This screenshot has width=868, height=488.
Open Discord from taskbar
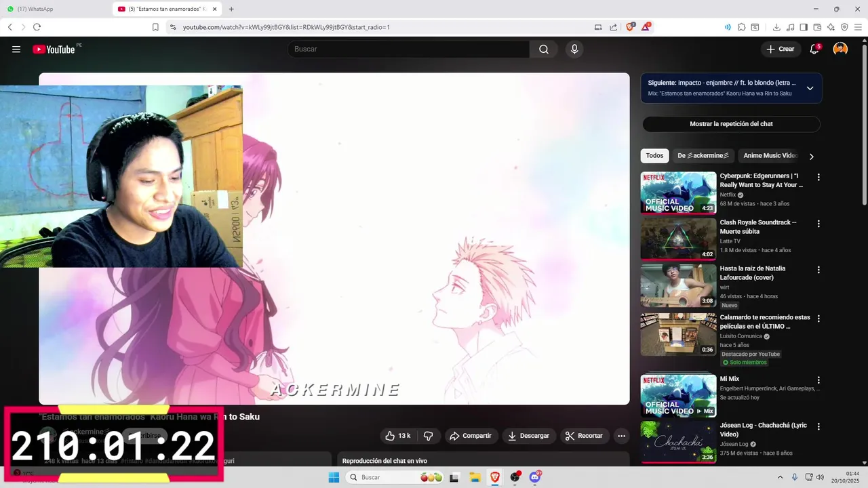click(x=535, y=477)
